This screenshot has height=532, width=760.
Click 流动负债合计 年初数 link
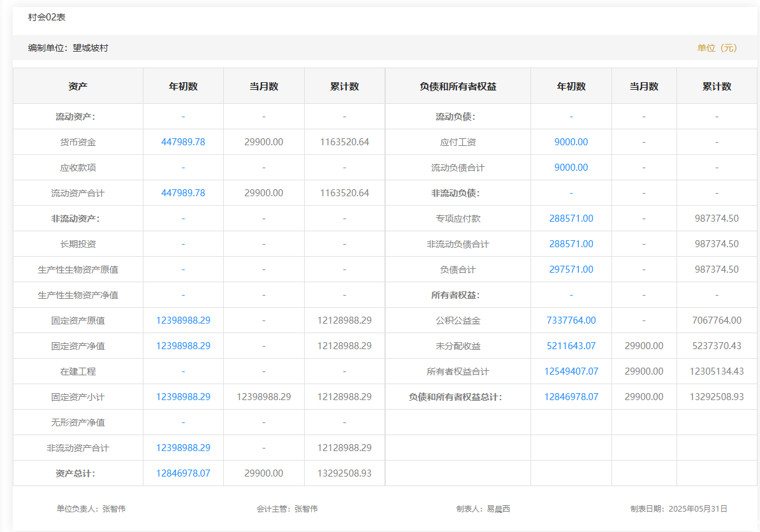[571, 168]
